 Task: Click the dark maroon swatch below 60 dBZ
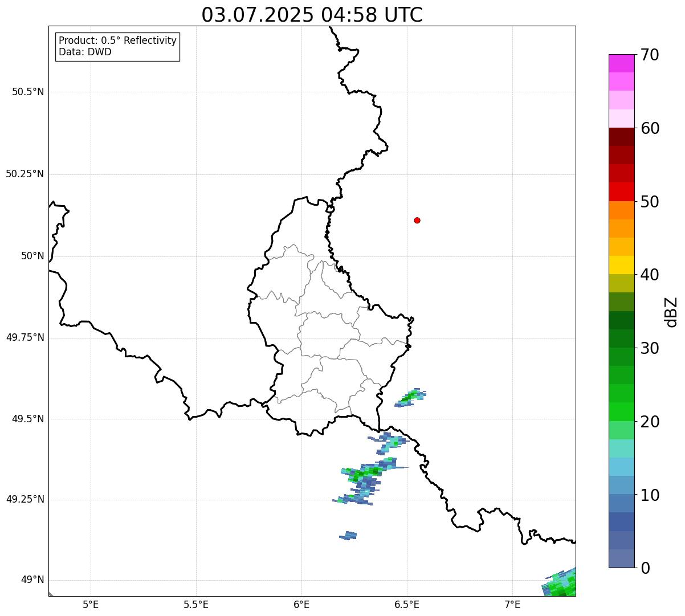pyautogui.click(x=622, y=137)
